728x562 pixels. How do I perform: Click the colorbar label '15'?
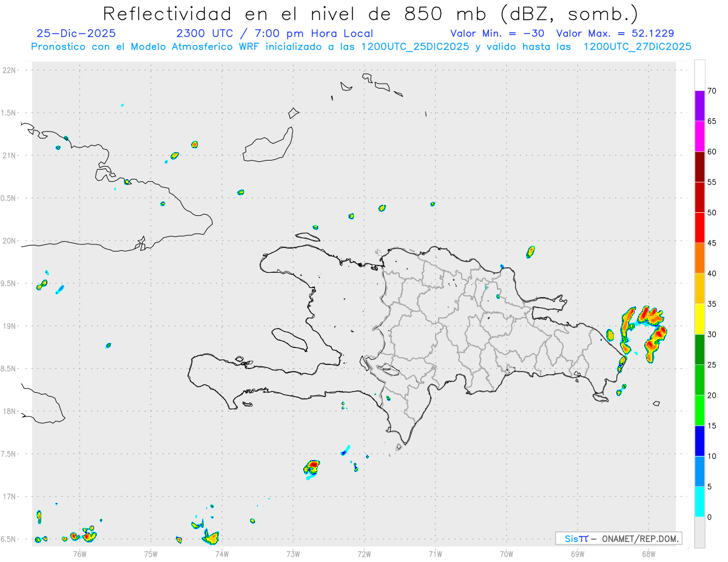pos(712,426)
